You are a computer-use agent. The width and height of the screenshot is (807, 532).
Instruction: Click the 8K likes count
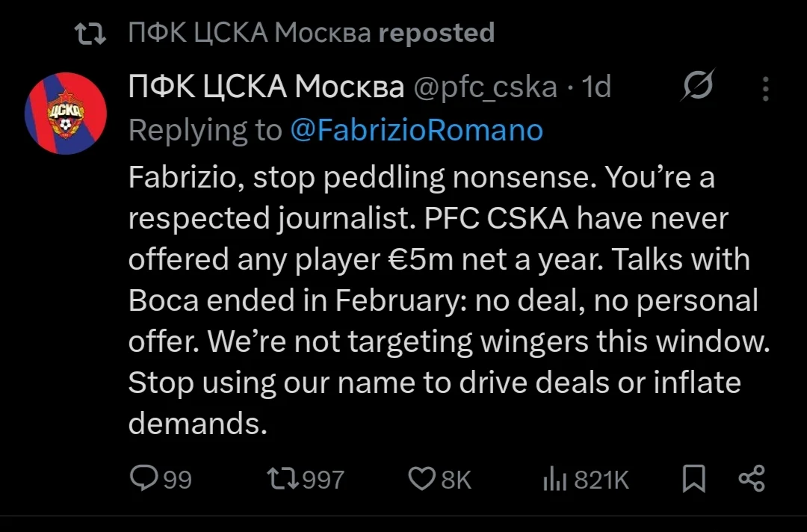[x=456, y=480]
